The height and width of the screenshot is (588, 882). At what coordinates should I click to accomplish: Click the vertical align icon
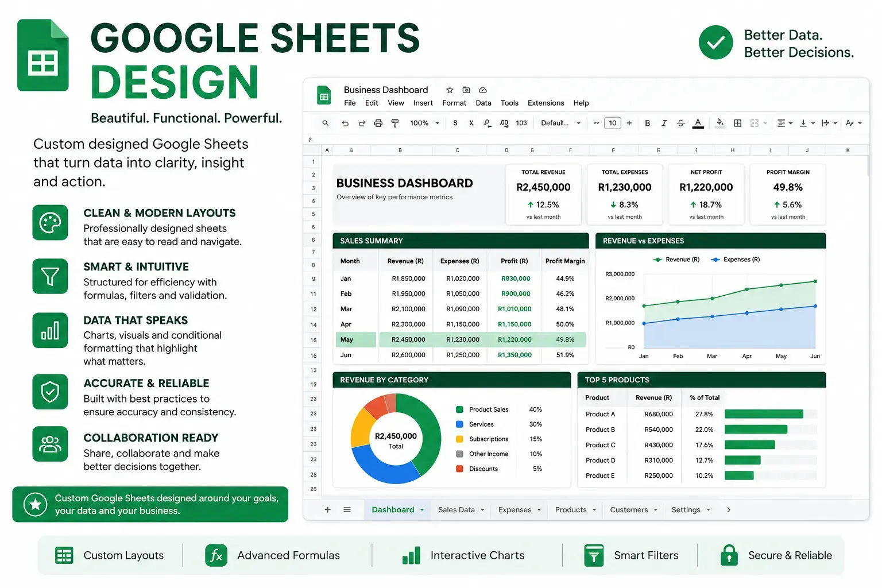pyautogui.click(x=803, y=123)
